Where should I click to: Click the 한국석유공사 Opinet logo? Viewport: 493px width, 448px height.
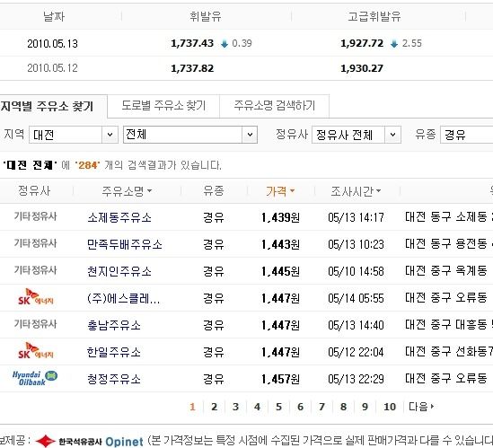click(90, 442)
